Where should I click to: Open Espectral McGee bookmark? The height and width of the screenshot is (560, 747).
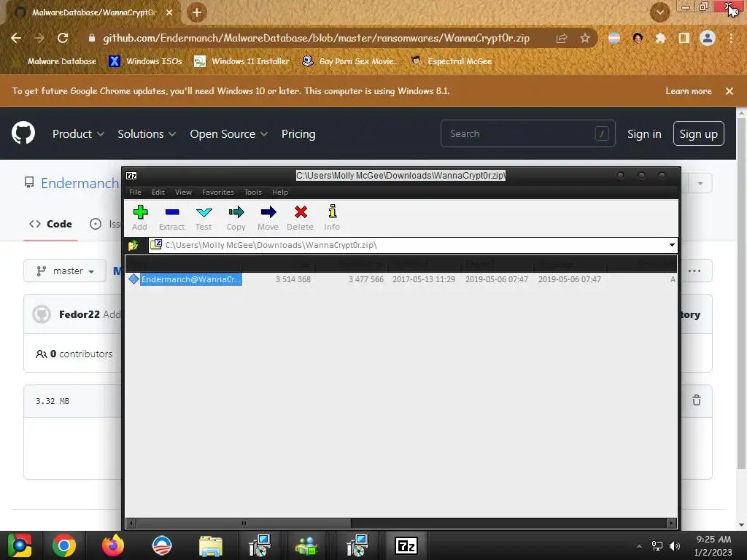click(x=451, y=61)
